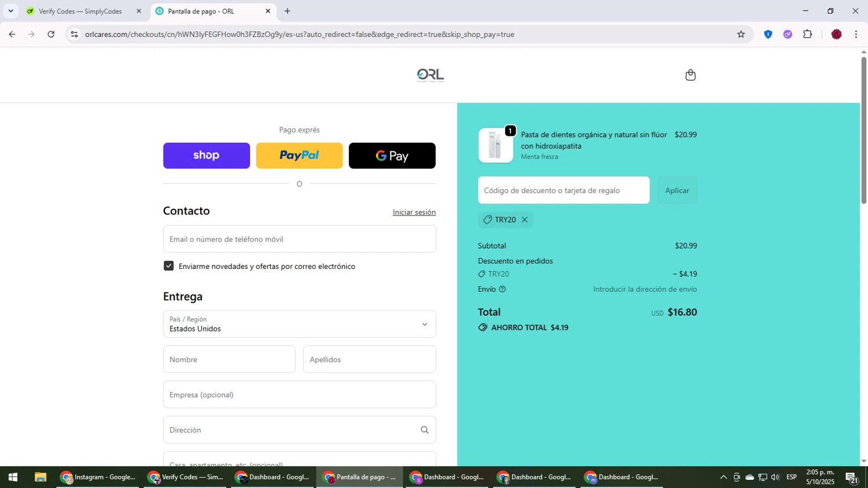This screenshot has height=488, width=868.
Task: Open the notification center icon
Action: pyautogui.click(x=852, y=478)
